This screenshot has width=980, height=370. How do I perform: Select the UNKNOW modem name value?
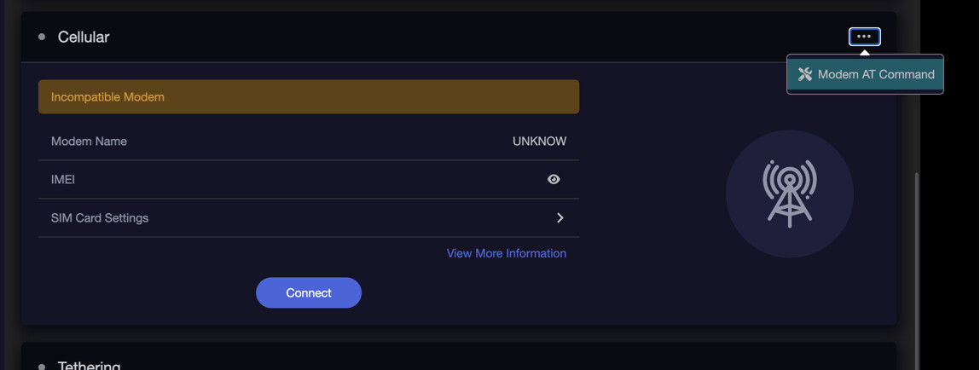point(539,142)
